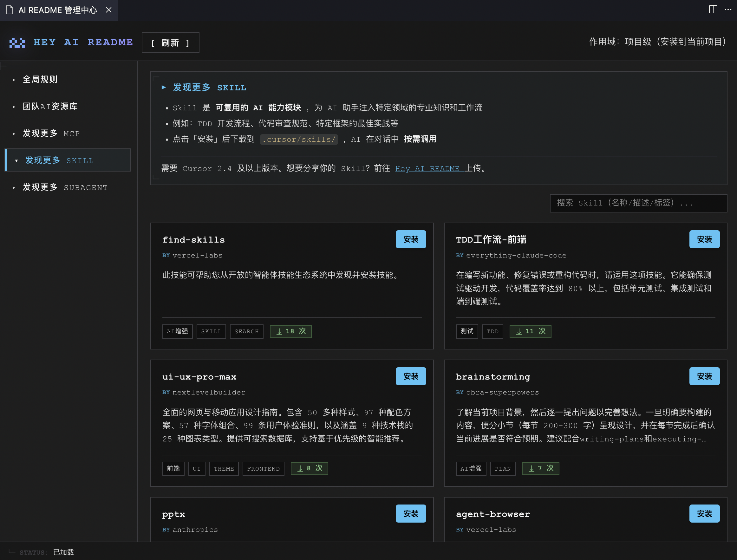This screenshot has width=737, height=560.
Task: Click the 前端 tag on ui-ux-pro-max
Action: point(173,469)
